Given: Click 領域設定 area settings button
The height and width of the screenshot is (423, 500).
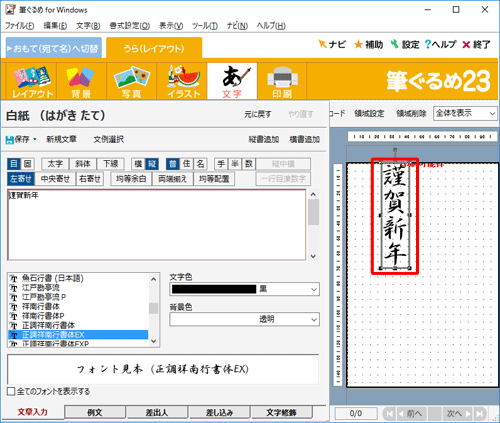Looking at the screenshot, I should click(x=369, y=114).
